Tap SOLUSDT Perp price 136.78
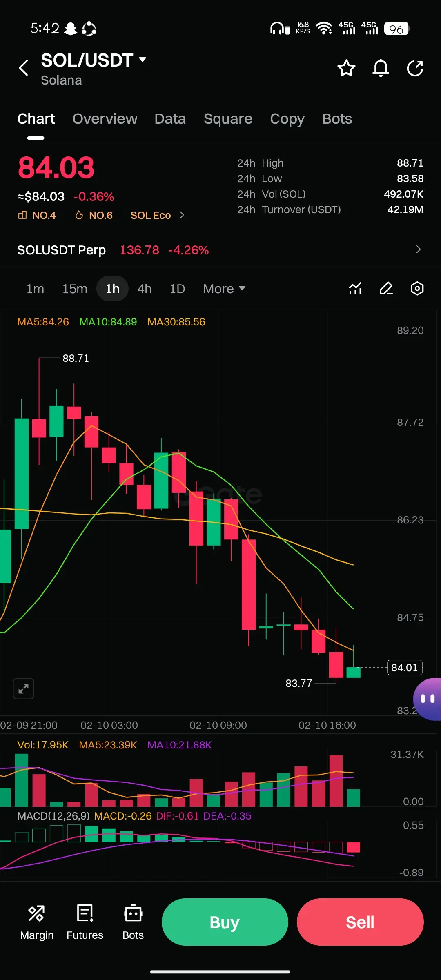441x980 pixels. 139,250
